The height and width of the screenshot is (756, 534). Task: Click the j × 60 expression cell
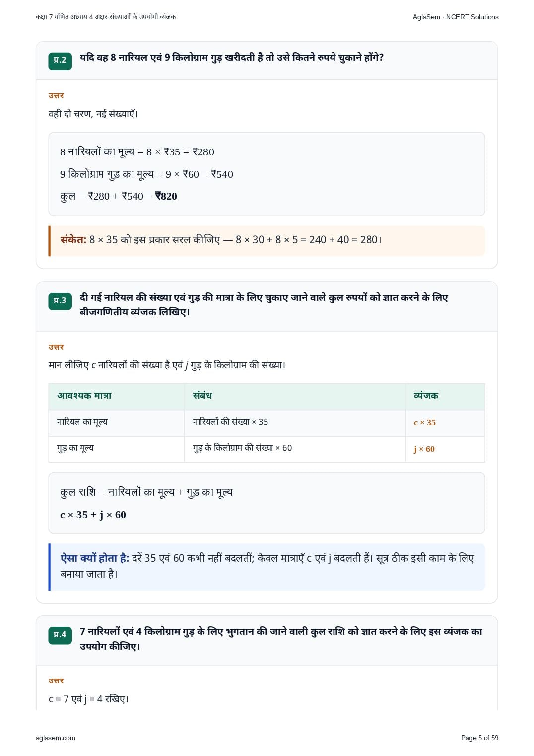click(445, 449)
